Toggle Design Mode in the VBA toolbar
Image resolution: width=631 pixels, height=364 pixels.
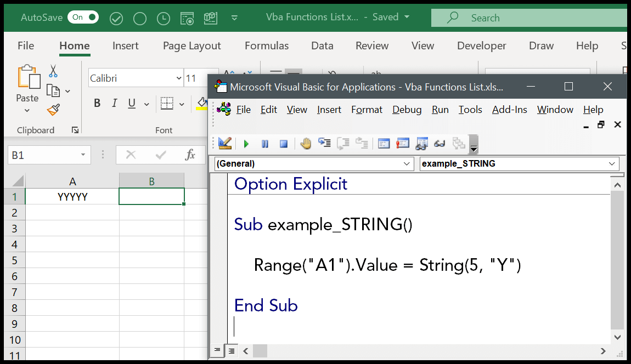[x=306, y=144]
